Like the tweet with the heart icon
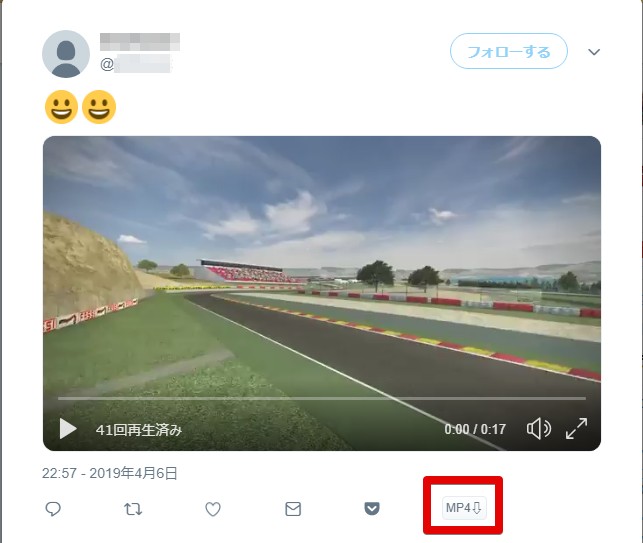Screen dimensions: 643x543 pos(213,509)
